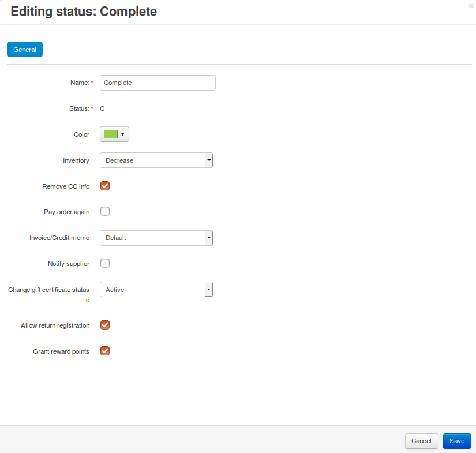Untick the Grant reward points checkbox
The height and width of the screenshot is (453, 476).
[x=105, y=351]
